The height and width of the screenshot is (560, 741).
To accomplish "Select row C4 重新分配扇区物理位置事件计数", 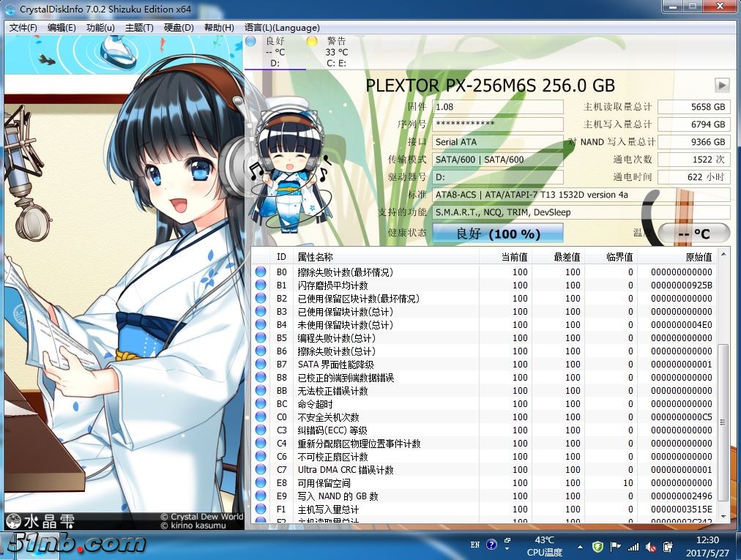I will [x=485, y=444].
